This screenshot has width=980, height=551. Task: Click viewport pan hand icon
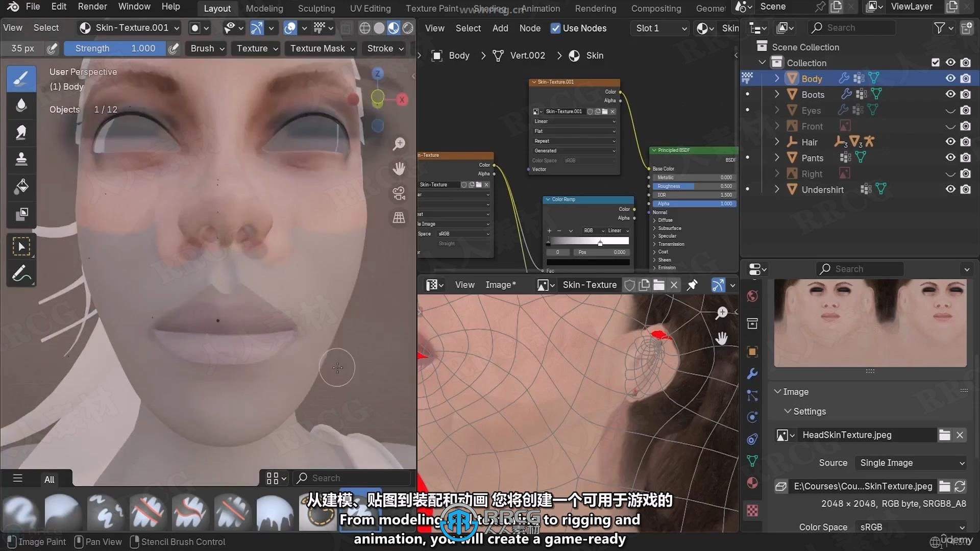[x=399, y=168]
